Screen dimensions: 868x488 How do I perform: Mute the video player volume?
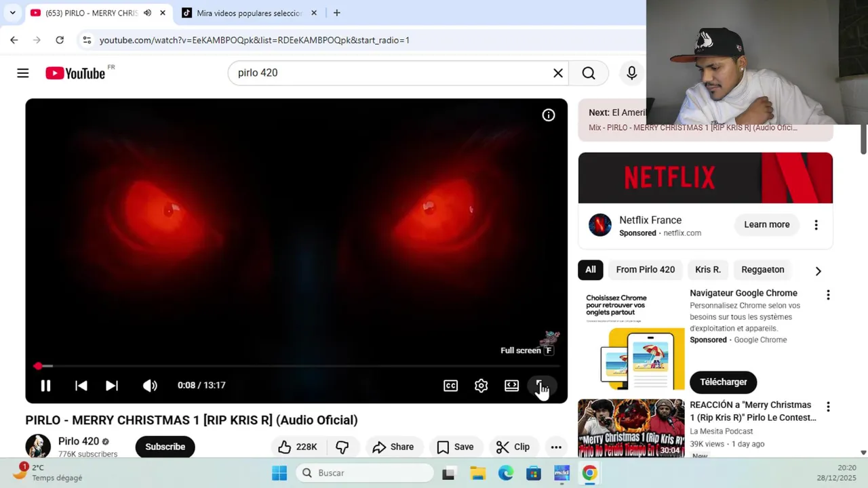point(150,386)
